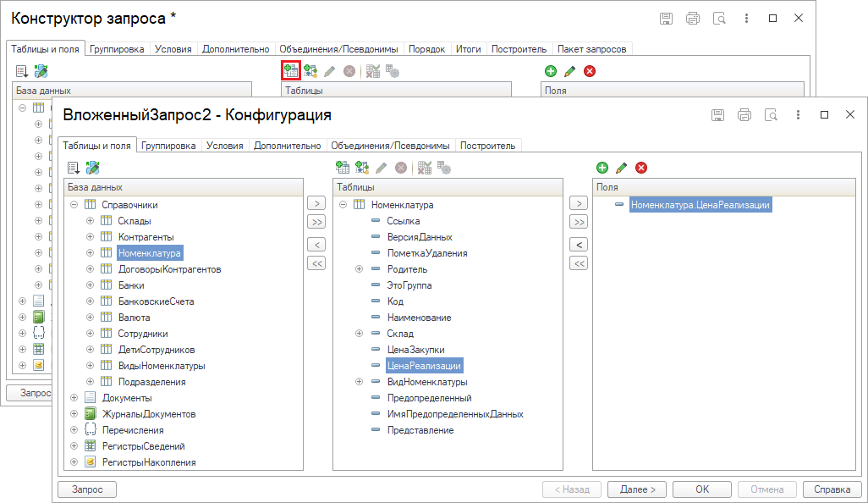Switch to Группировка tab in ВложенныйЗапрос2

pos(168,146)
